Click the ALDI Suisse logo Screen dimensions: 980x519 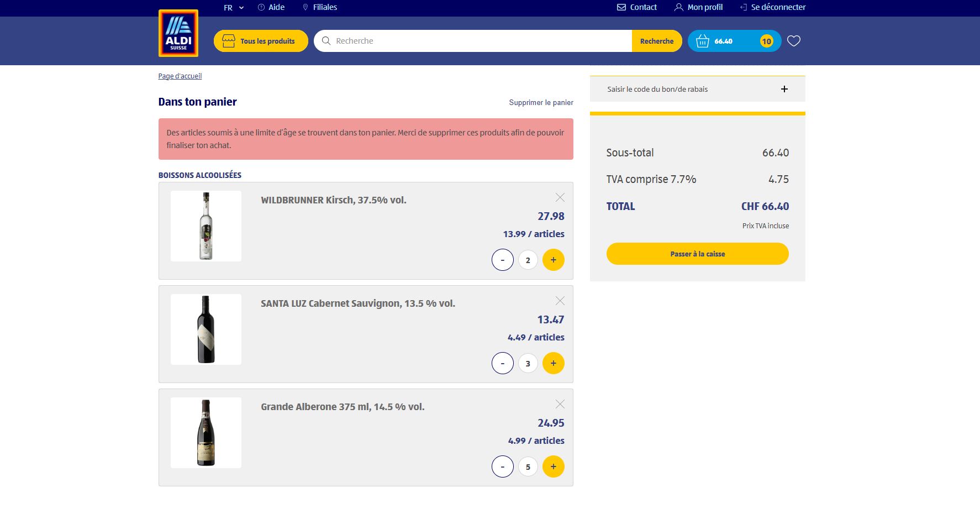178,33
